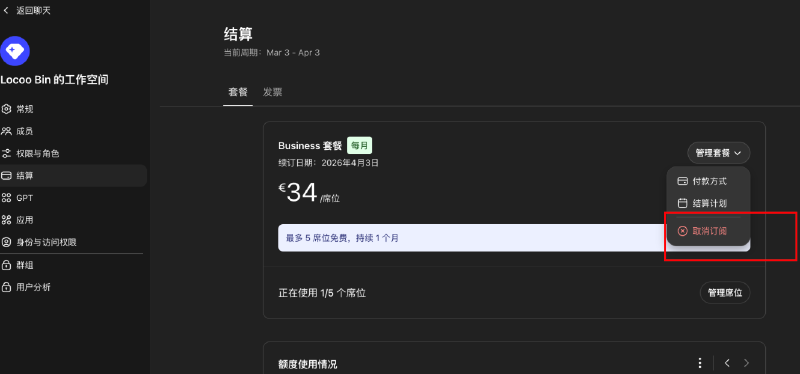
Task: Open 身份与访问权限 settings
Action: [73, 242]
